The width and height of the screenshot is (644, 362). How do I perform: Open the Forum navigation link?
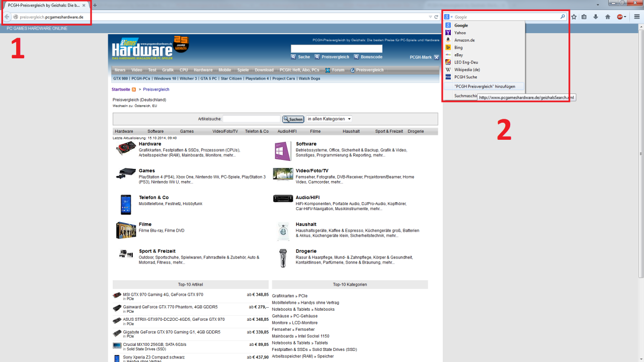point(335,70)
